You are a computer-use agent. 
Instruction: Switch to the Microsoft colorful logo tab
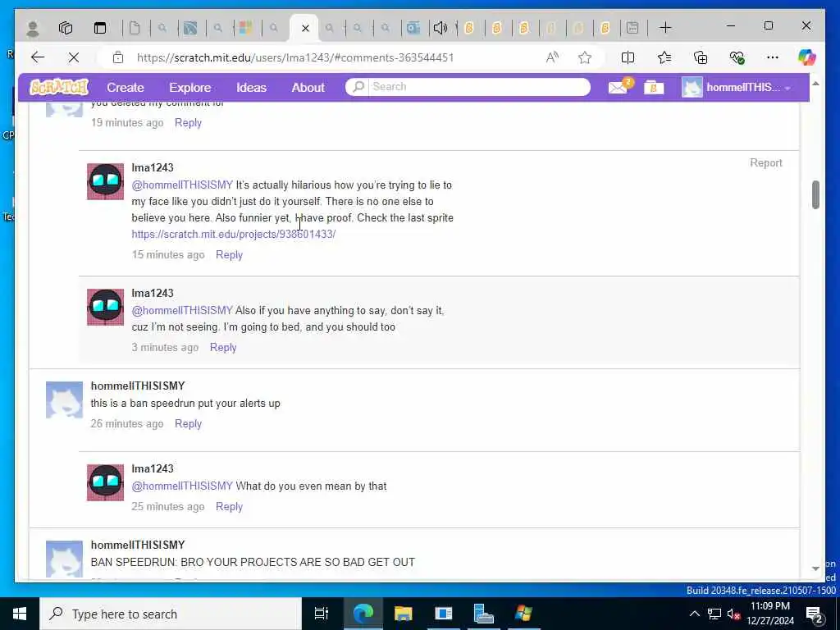point(246,28)
